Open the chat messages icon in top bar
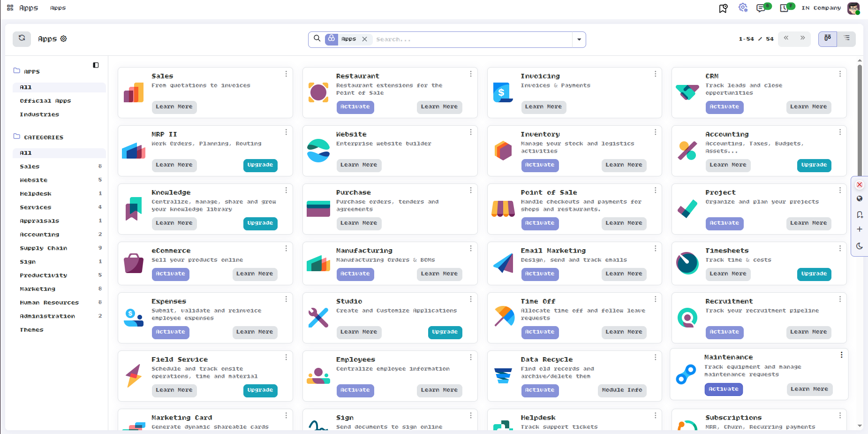Screen dimensions: 868x434 (761, 8)
